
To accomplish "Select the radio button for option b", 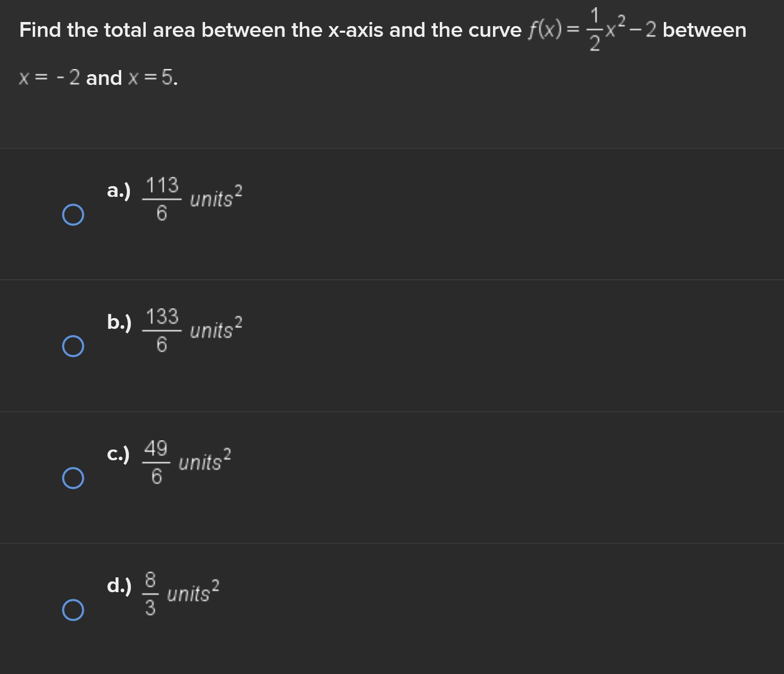I will coord(73,346).
